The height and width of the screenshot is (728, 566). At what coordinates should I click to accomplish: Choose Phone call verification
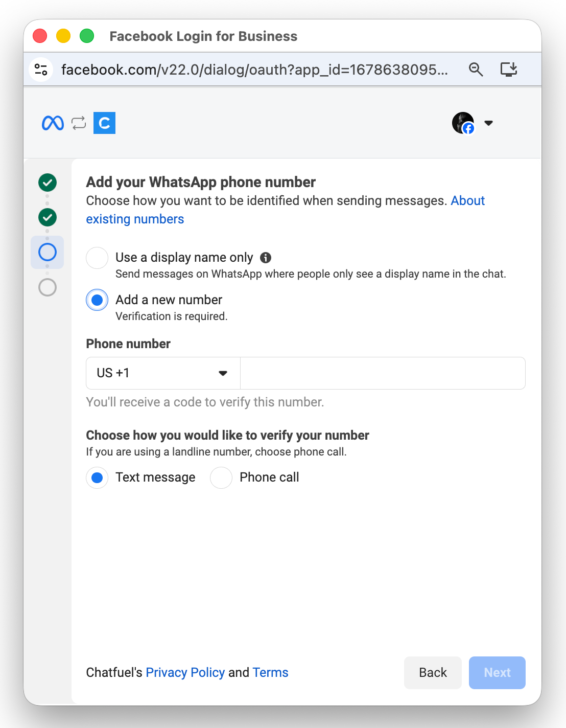pos(221,477)
